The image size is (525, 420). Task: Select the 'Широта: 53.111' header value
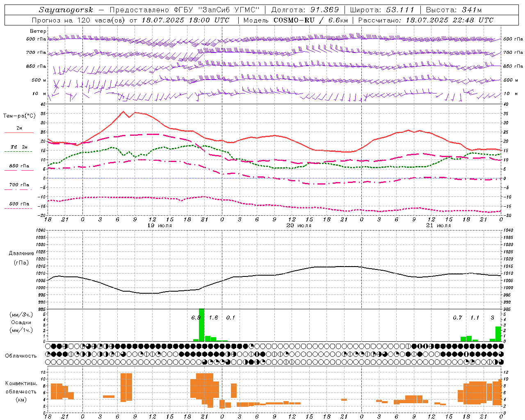coord(382,10)
